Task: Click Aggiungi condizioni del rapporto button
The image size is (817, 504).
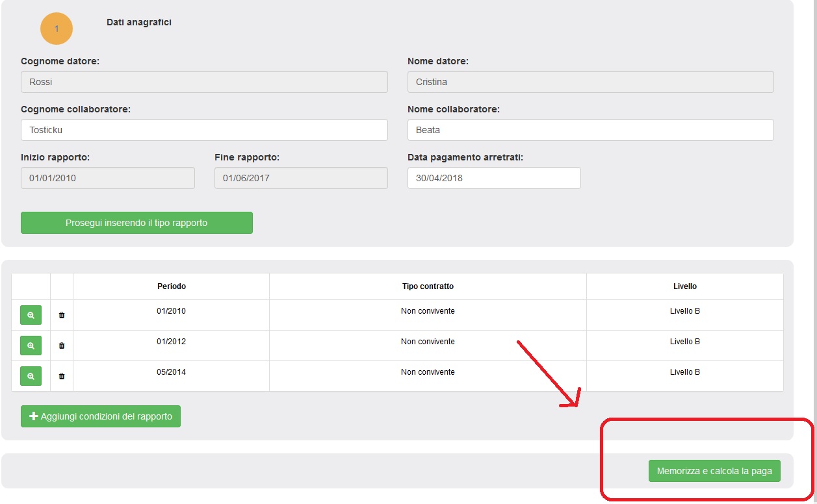Action: coord(101,416)
